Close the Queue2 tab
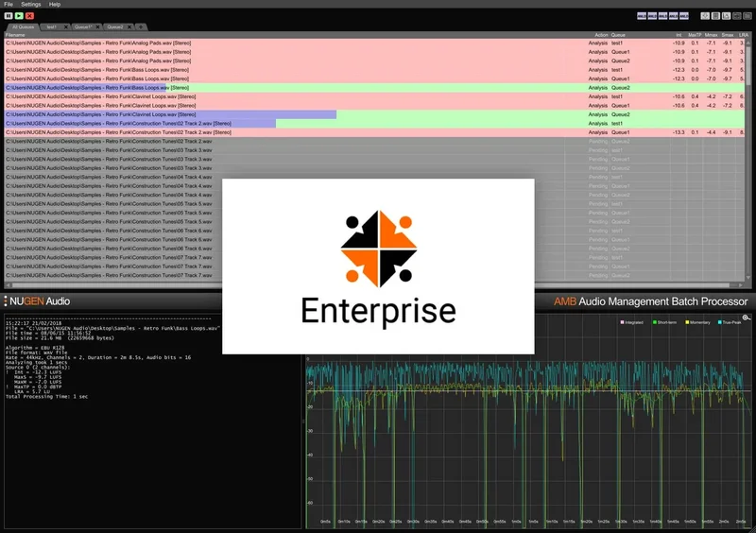This screenshot has height=533, width=756. point(129,27)
